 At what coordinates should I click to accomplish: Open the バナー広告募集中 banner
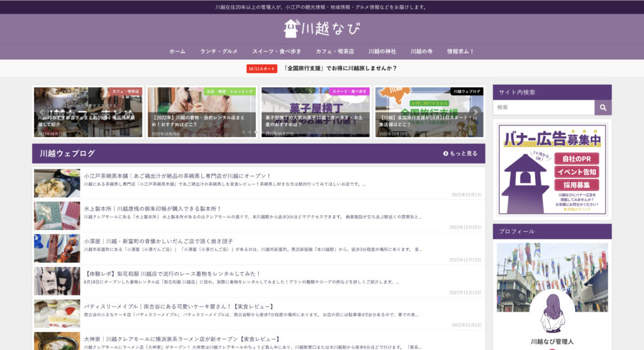coord(552,169)
